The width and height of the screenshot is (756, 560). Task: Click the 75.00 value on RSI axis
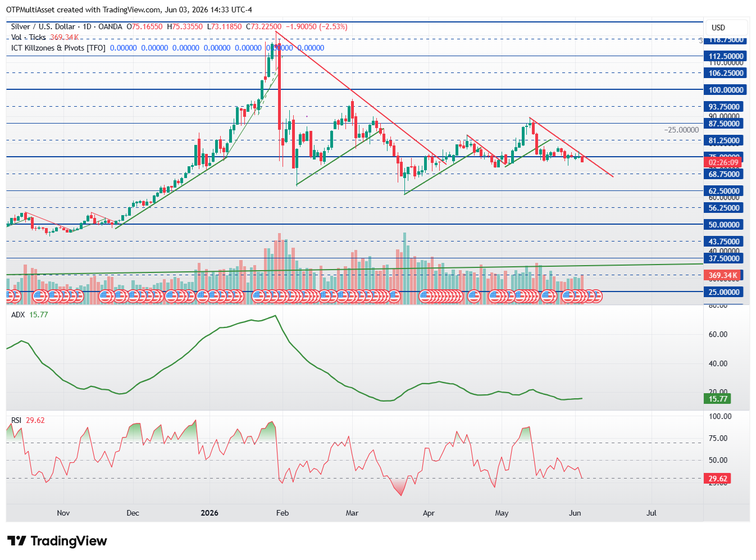[x=718, y=438]
